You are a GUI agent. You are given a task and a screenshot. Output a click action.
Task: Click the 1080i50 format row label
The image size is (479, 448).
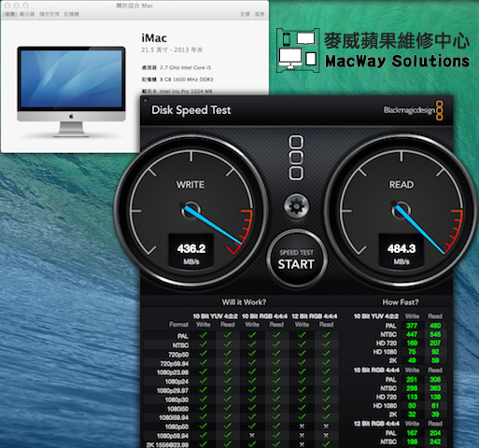[178, 409]
